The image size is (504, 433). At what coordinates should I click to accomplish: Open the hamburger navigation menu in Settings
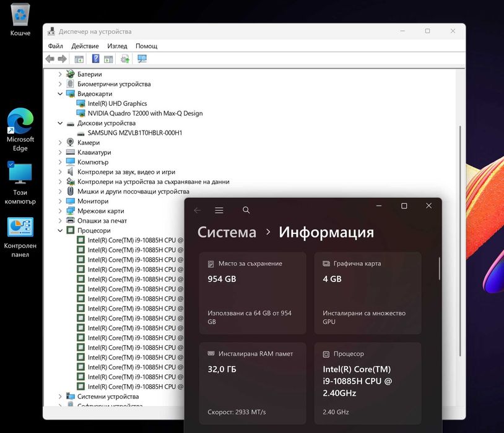coord(219,210)
